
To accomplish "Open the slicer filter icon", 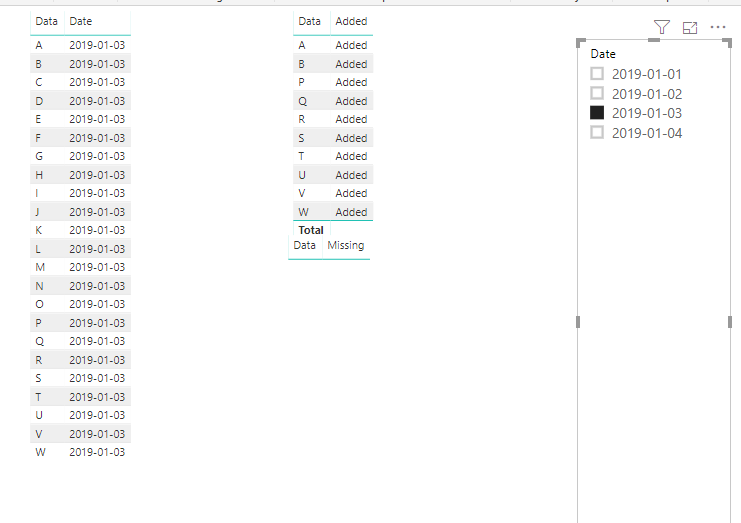I will (662, 27).
